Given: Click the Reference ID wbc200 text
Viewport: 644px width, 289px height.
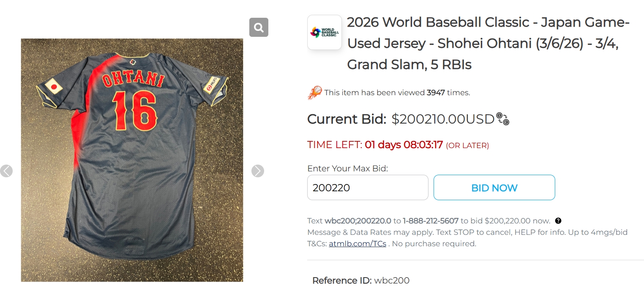Looking at the screenshot, I should pos(361,281).
